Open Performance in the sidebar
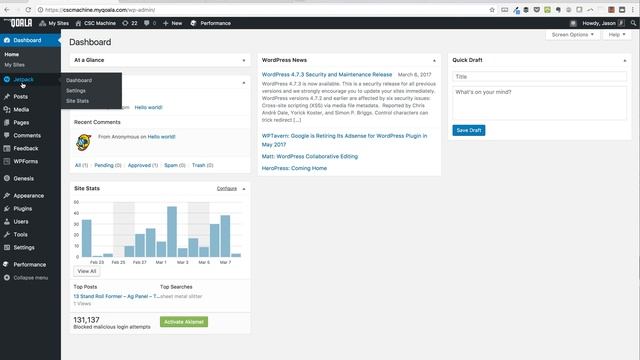The image size is (640, 360). 30,264
